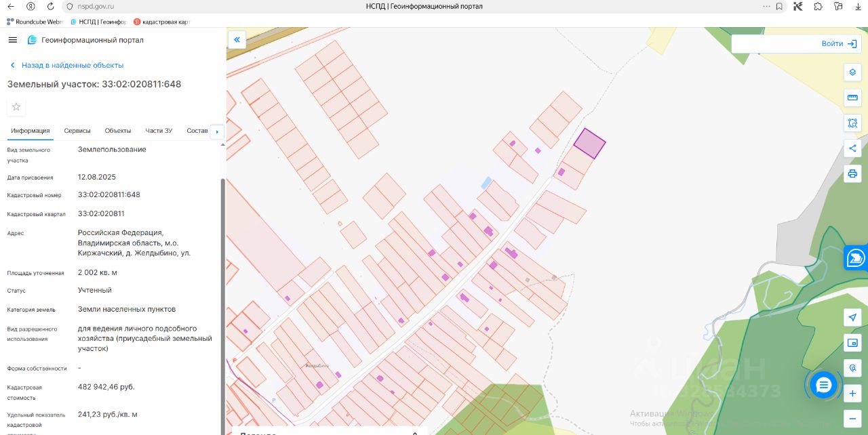Open the map layers panel
Image resolution: width=868 pixels, height=435 pixels.
(x=852, y=72)
